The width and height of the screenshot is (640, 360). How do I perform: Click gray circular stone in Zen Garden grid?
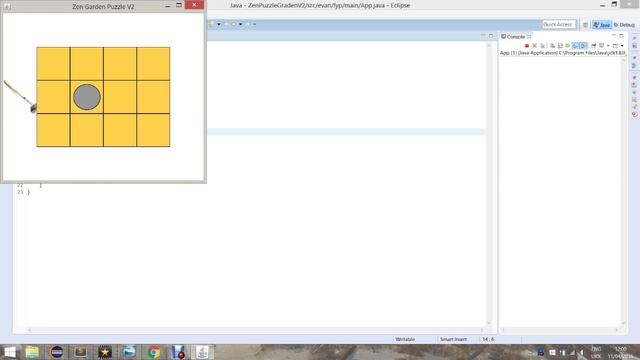coord(87,97)
